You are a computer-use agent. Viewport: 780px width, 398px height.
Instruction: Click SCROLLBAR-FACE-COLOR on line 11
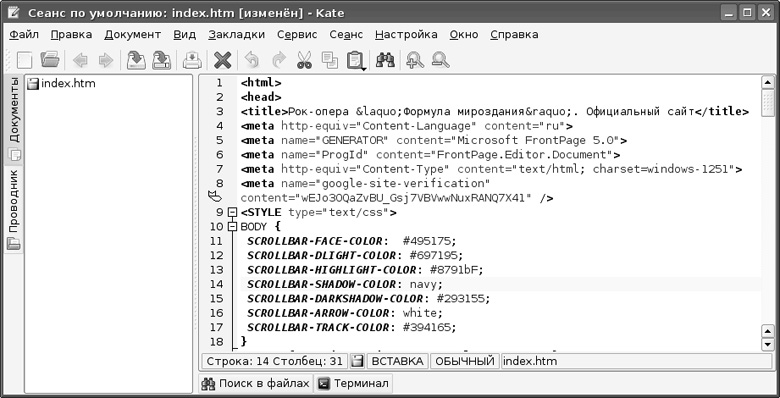pos(315,241)
